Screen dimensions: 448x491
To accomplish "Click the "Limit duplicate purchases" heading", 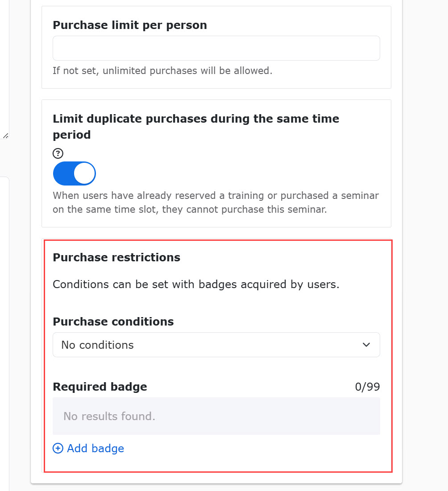I will pyautogui.click(x=196, y=127).
